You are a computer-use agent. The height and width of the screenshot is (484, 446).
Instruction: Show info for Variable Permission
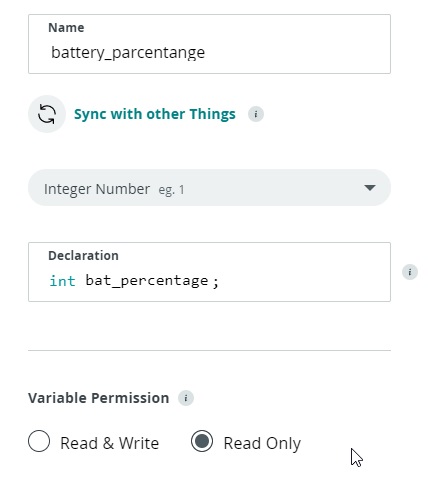click(x=186, y=398)
